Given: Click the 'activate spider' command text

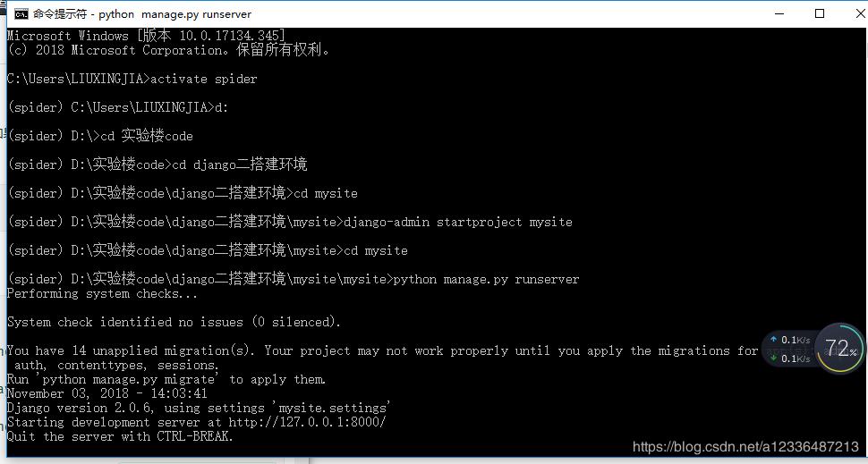Looking at the screenshot, I should [203, 79].
